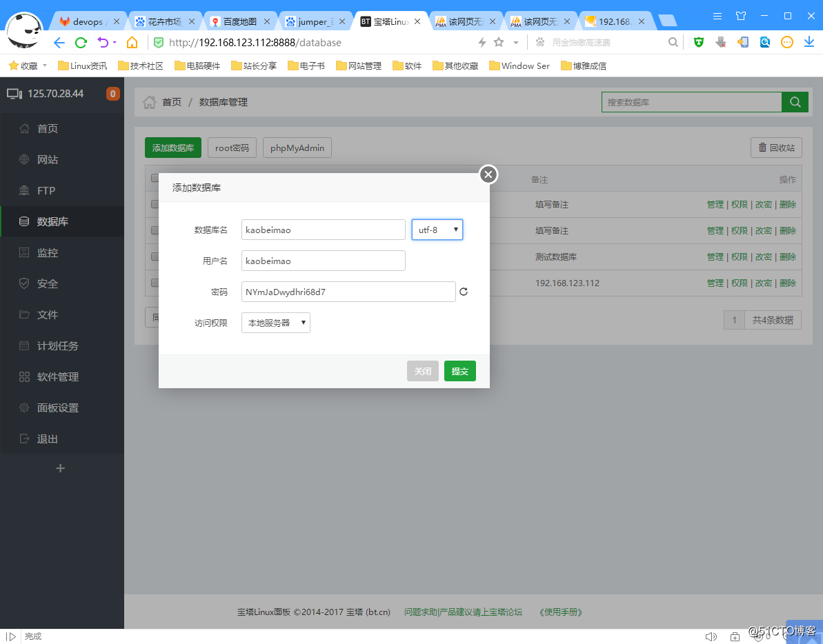
Task: Open the 网站 sidebar menu item
Action: point(62,159)
